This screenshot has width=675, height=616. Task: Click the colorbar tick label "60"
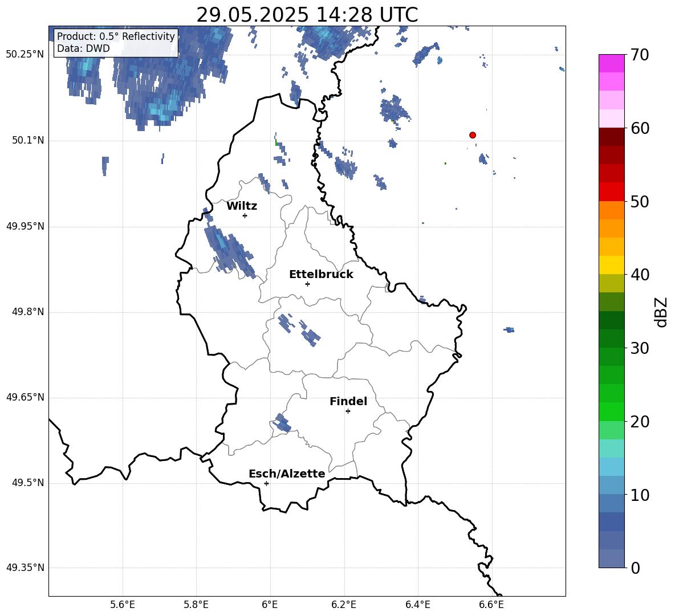point(640,128)
